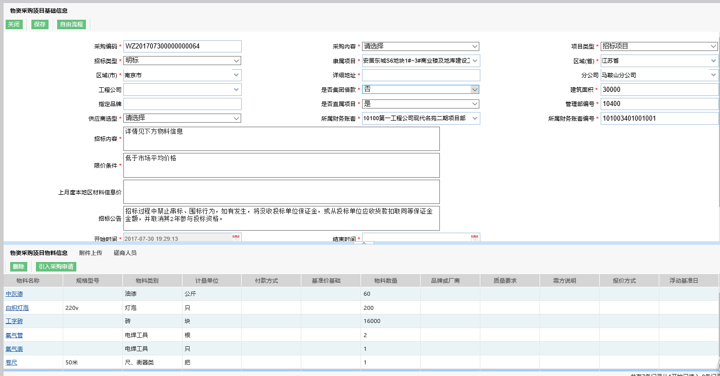720x376 pixels.
Task: Open the 项目类型 dropdown showing 招标项目
Action: (713, 46)
